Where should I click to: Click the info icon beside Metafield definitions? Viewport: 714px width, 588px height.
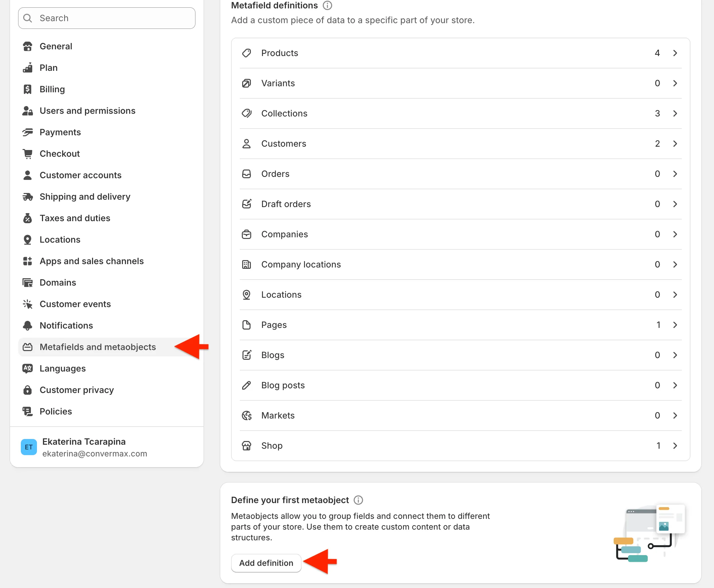(327, 5)
